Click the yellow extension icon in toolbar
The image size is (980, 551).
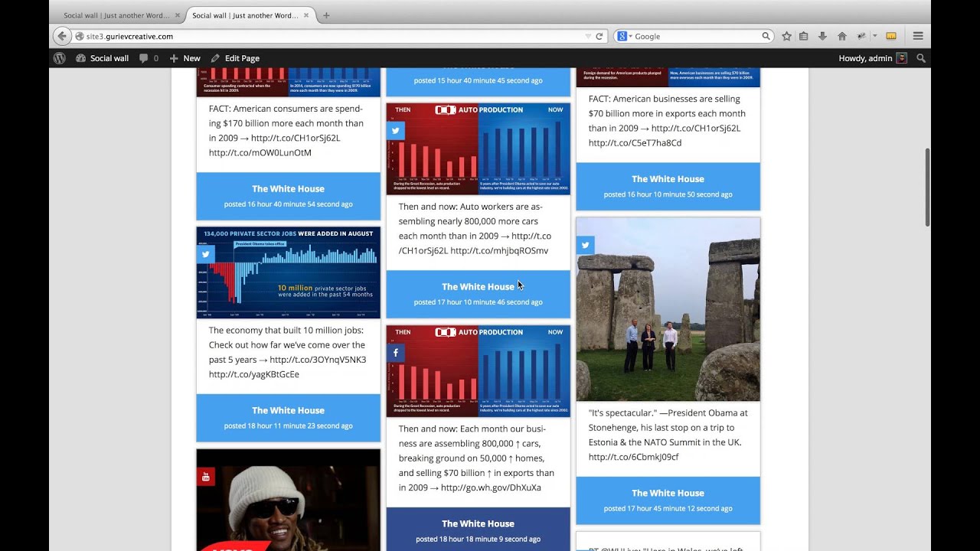point(891,36)
